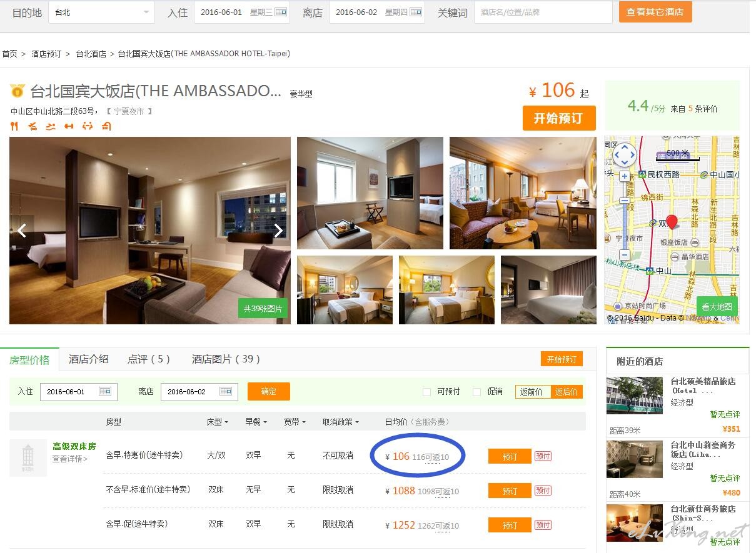756x553 pixels.
Task: Click the map pan direction control
Action: (624, 154)
